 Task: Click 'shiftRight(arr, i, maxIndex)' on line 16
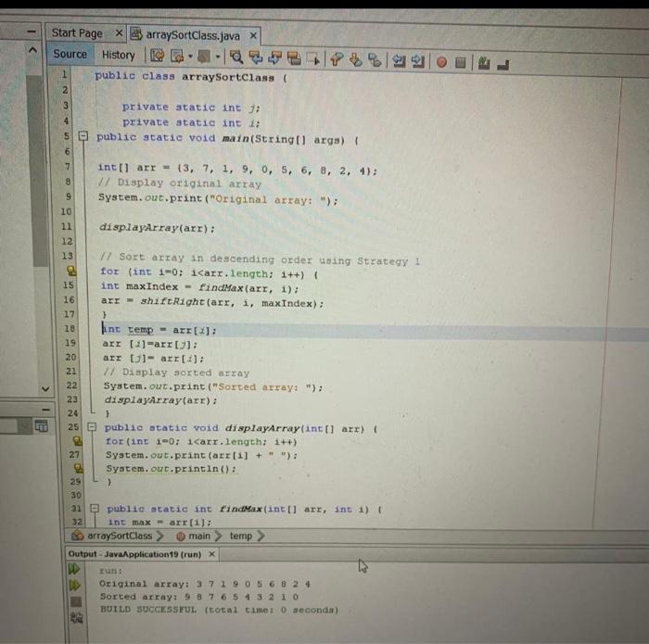coord(231,302)
